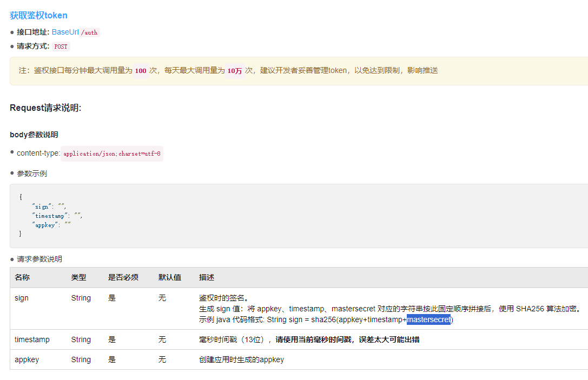The image size is (588, 380).
Task: Click the 获取鉴权token heading link
Action: [37, 15]
